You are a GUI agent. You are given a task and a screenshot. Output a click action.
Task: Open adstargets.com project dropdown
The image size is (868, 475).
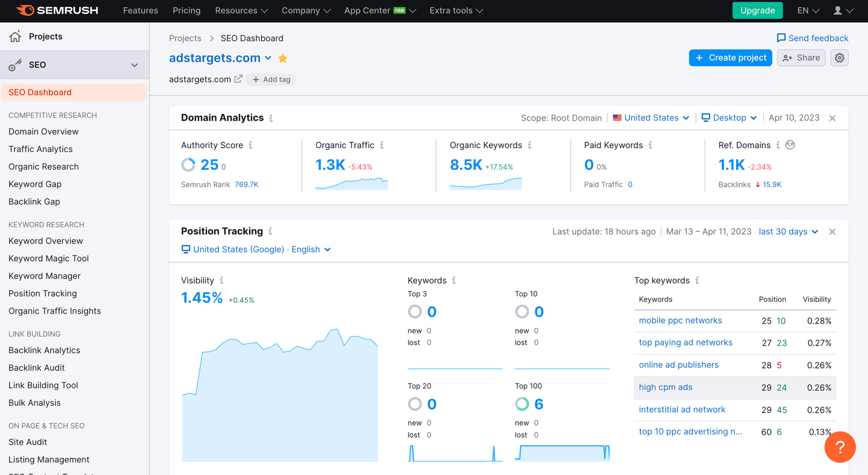[x=268, y=58]
